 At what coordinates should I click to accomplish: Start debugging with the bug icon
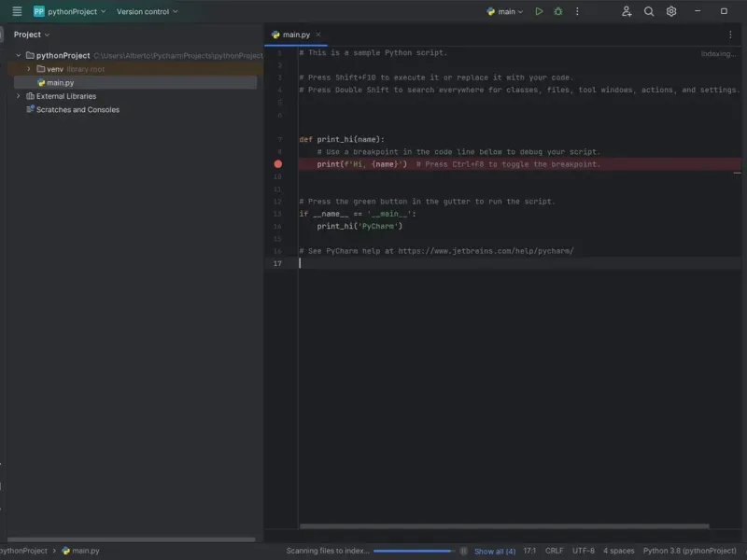pos(558,11)
